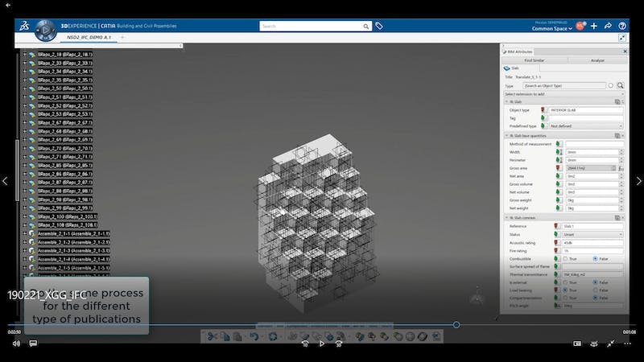Viewport: 644px width, 362px height.
Task: Click the Analyzer button
Action: tap(597, 60)
